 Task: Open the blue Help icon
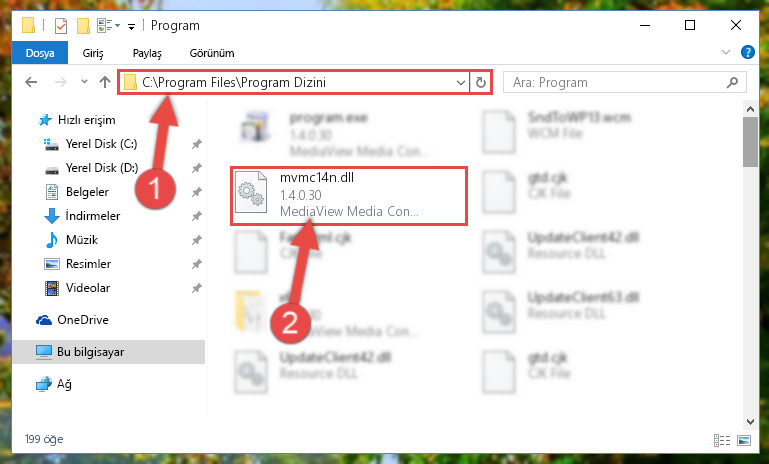[x=747, y=52]
